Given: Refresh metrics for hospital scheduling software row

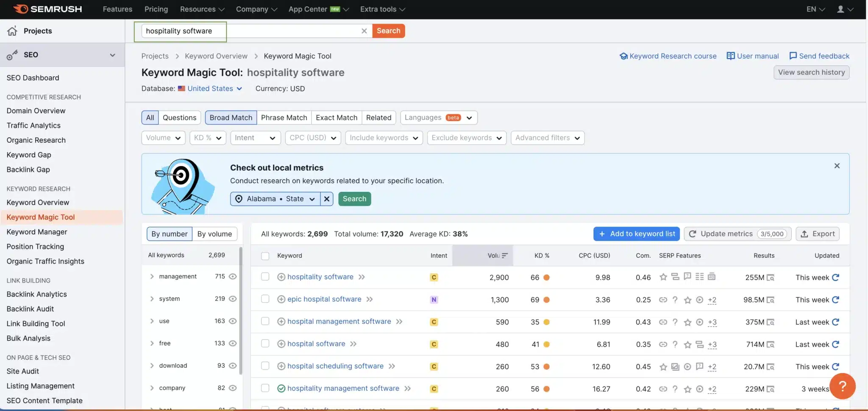Looking at the screenshot, I should click(x=835, y=367).
